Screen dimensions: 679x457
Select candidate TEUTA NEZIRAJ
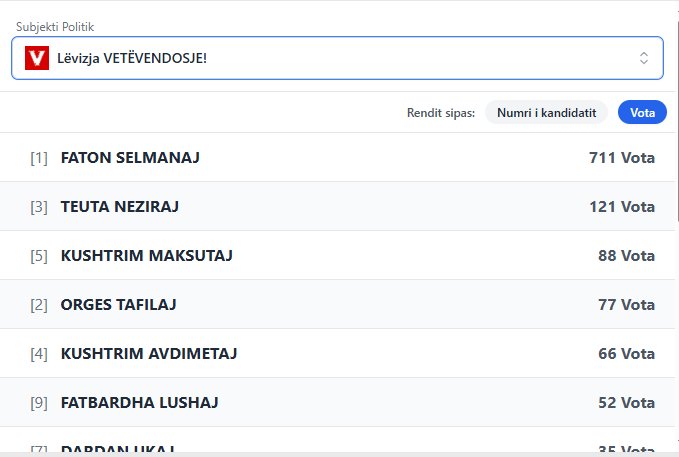pos(120,207)
